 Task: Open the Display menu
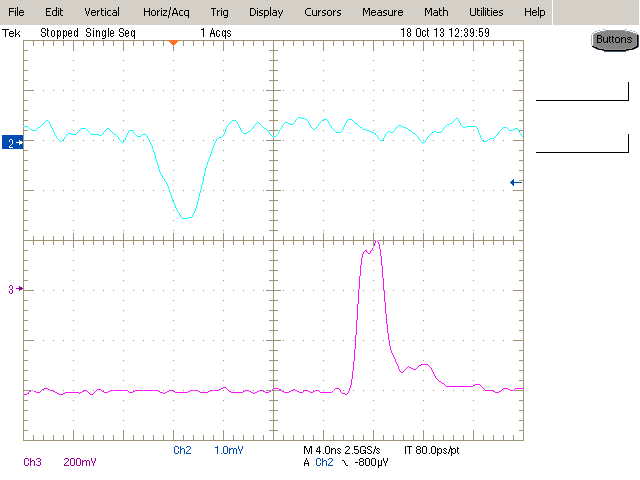click(266, 13)
